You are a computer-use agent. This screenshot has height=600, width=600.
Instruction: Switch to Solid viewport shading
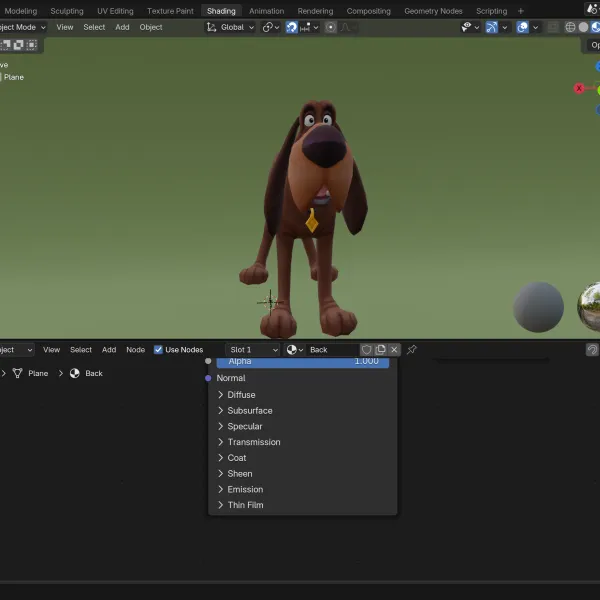[x=583, y=27]
